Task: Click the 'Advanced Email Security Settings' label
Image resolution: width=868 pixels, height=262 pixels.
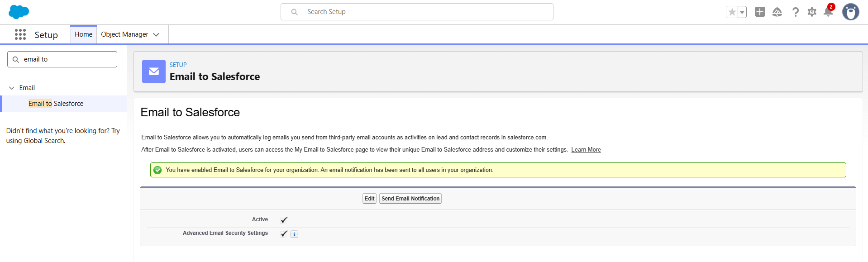Action: [225, 233]
